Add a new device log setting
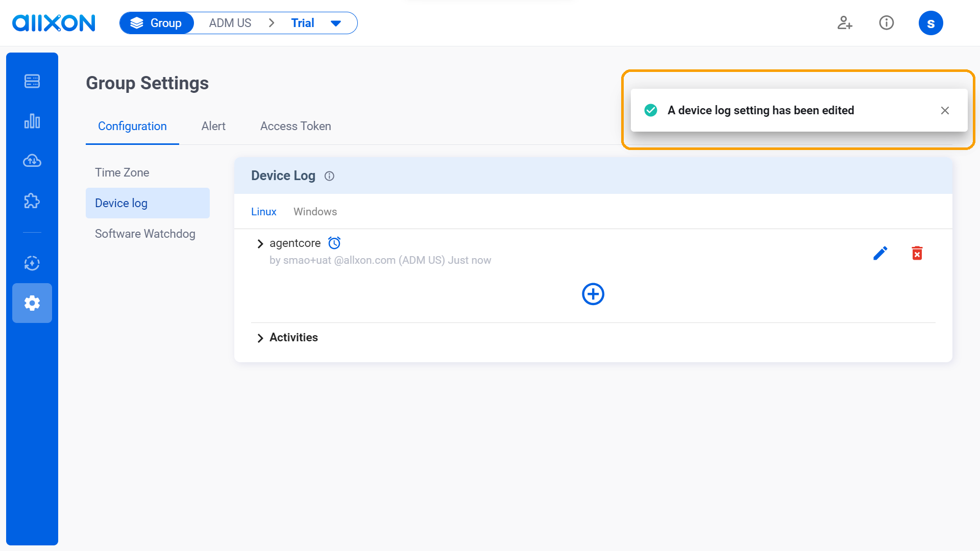This screenshot has width=980, height=551. [x=593, y=294]
